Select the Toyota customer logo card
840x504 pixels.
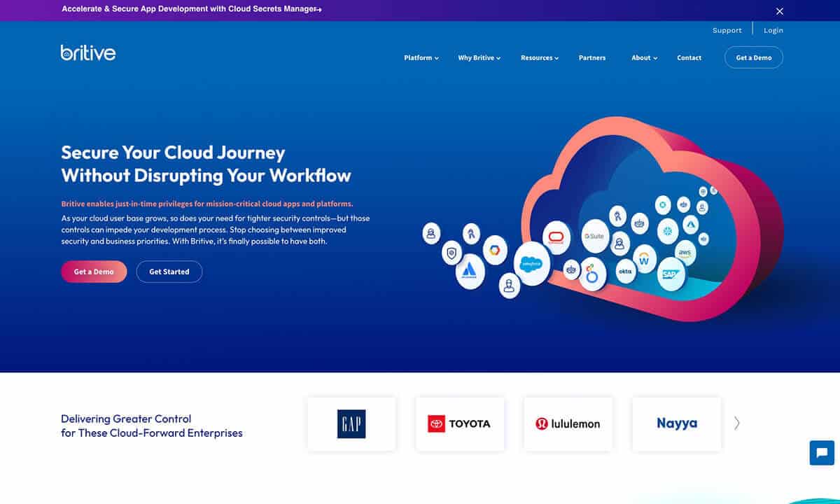point(460,423)
